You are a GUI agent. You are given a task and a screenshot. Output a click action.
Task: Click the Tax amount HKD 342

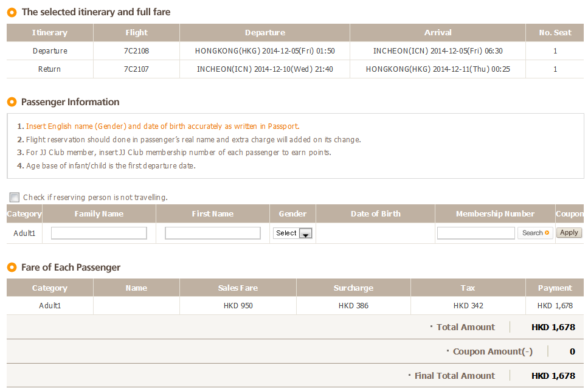click(x=468, y=306)
